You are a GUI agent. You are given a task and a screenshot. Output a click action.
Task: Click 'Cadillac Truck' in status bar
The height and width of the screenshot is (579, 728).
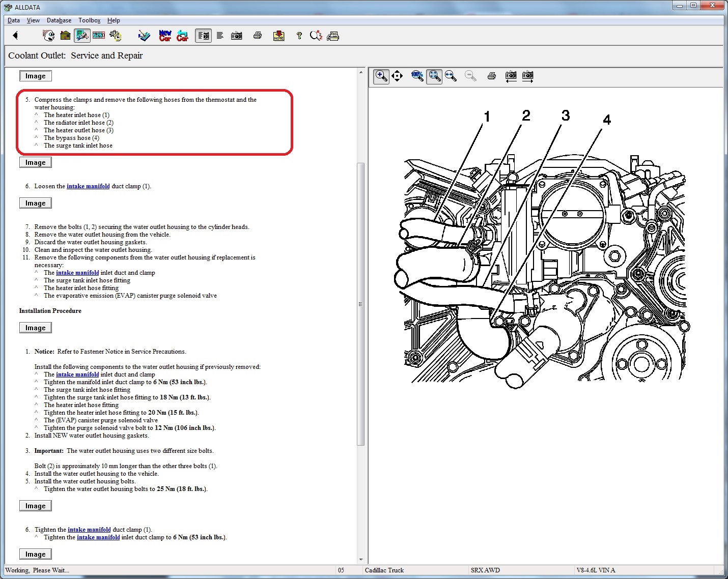[384, 570]
